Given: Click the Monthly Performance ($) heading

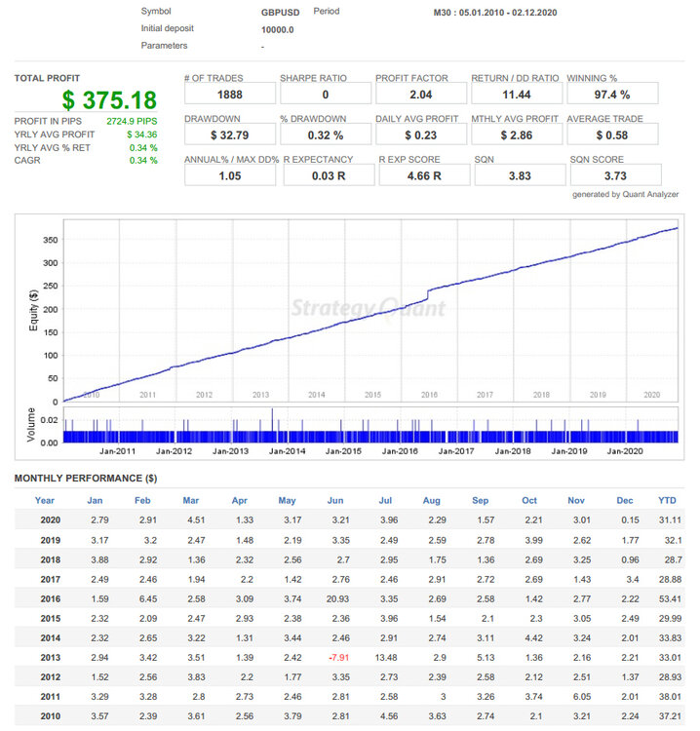Looking at the screenshot, I should [86, 478].
